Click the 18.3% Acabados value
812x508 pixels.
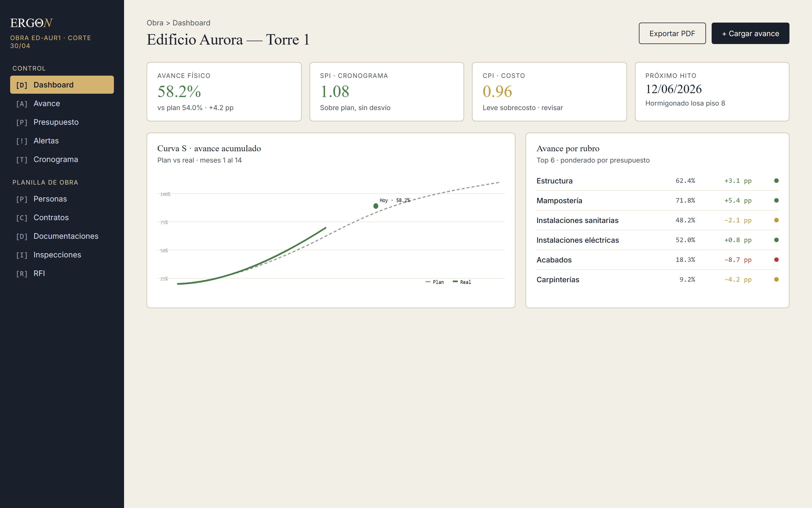coord(685,260)
